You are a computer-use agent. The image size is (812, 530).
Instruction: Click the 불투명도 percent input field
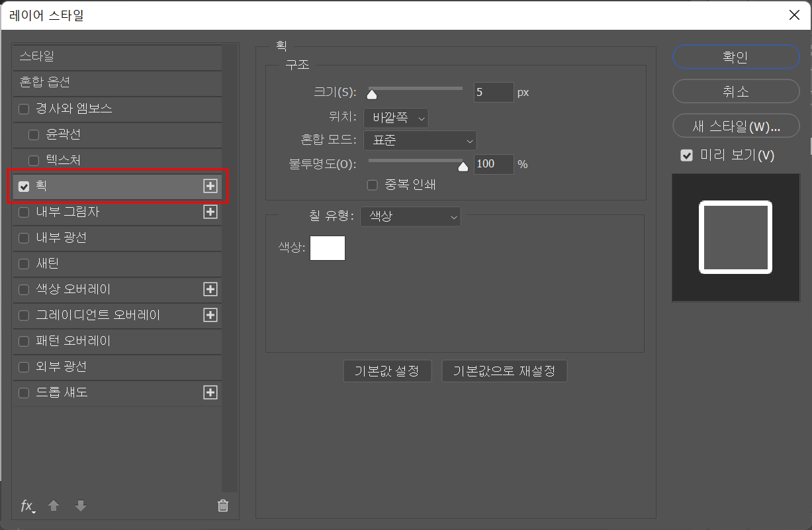point(494,164)
